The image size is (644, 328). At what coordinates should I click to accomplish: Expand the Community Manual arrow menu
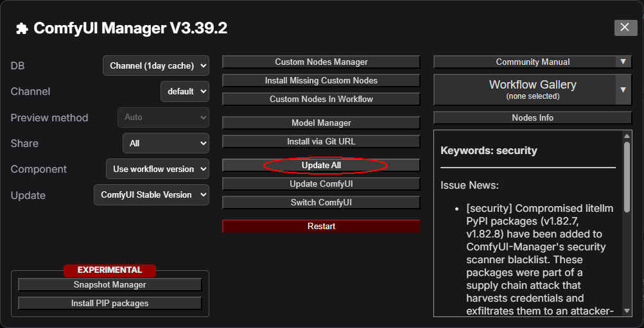tap(623, 62)
